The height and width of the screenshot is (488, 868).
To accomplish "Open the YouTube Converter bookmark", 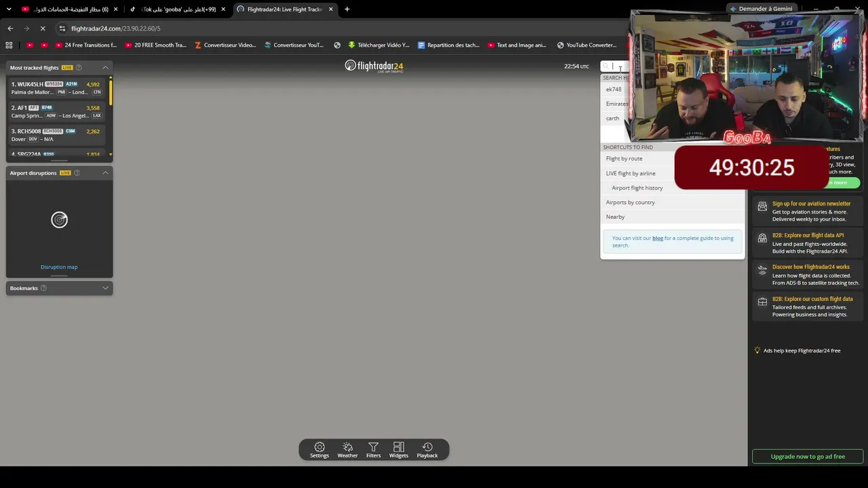I will point(587,45).
